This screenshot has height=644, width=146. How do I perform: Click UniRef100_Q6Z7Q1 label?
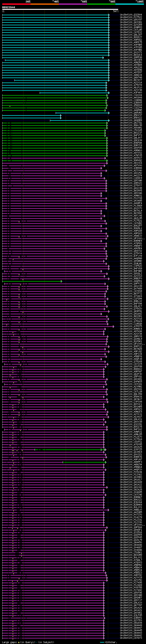click(131, 123)
